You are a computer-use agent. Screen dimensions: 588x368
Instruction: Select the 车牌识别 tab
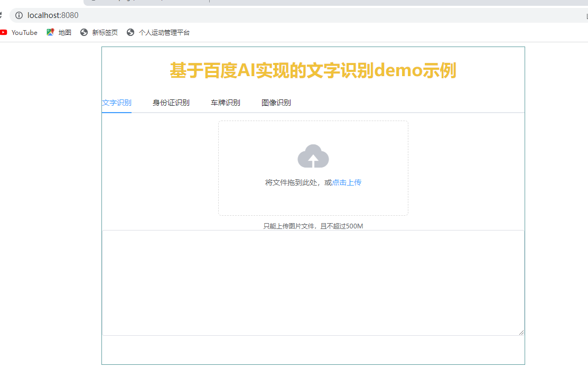(226, 103)
